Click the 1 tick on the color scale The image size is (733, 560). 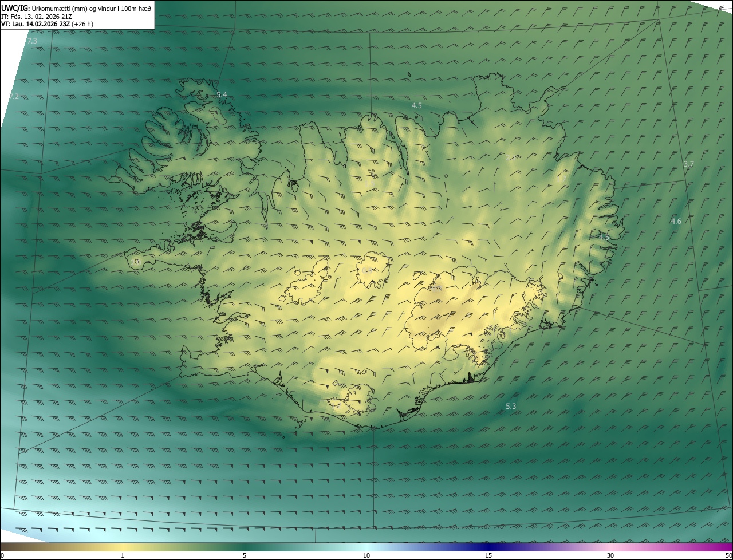click(123, 555)
